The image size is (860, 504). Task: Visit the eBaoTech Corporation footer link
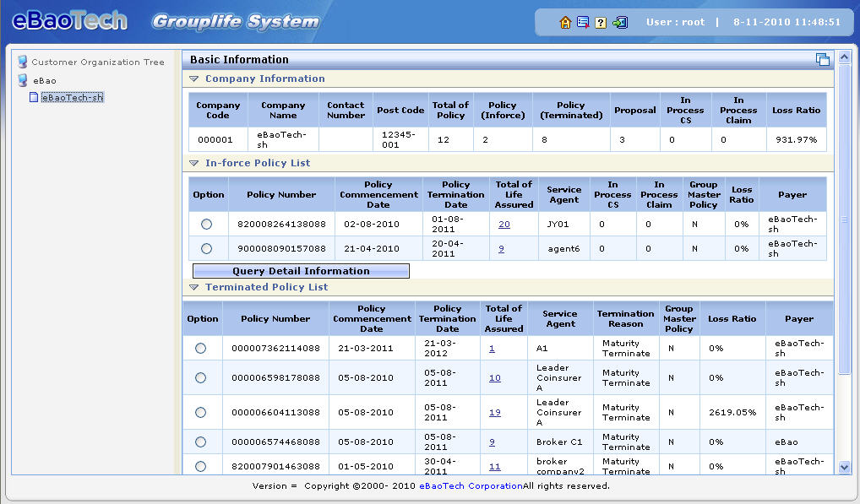[471, 486]
